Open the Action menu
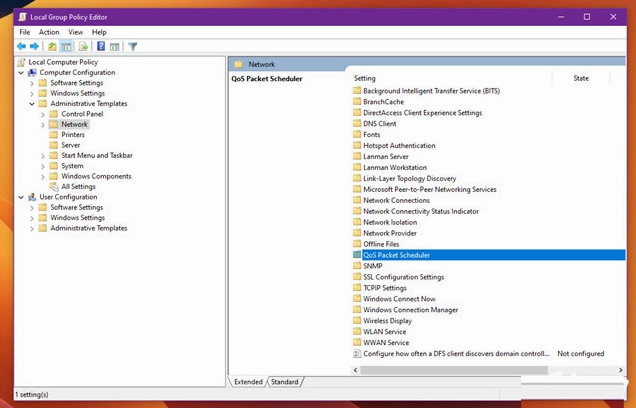The height and width of the screenshot is (408, 636). 49,32
